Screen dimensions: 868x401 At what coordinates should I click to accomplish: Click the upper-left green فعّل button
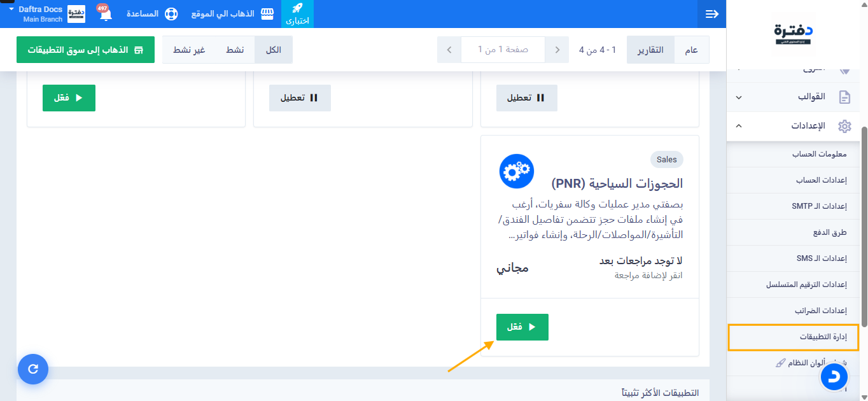click(69, 98)
